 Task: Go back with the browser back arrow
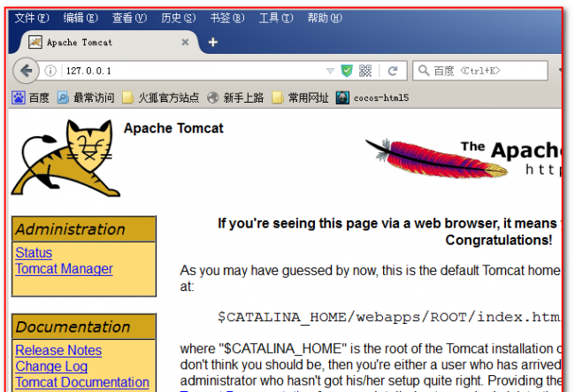point(26,71)
